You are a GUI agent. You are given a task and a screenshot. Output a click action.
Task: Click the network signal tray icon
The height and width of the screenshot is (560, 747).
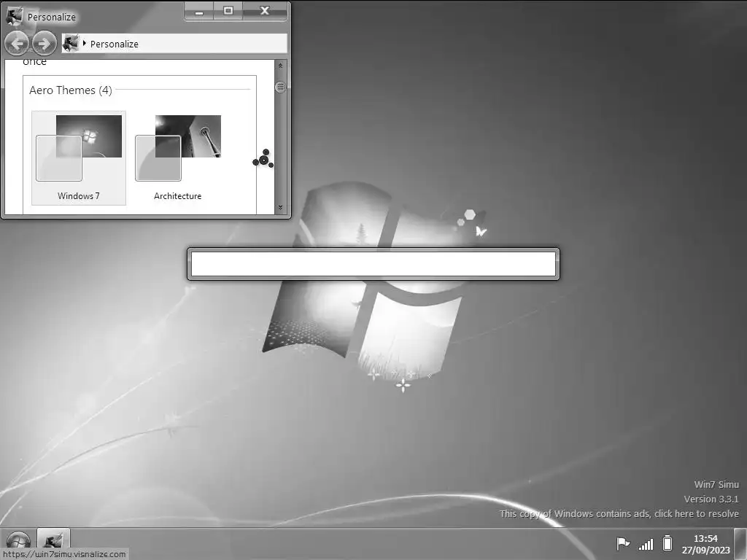(646, 544)
